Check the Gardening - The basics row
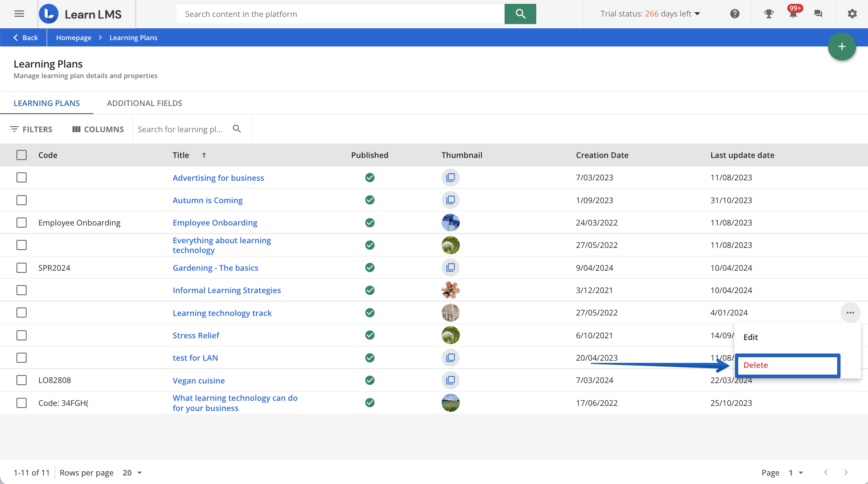This screenshot has height=484, width=868. point(22,267)
